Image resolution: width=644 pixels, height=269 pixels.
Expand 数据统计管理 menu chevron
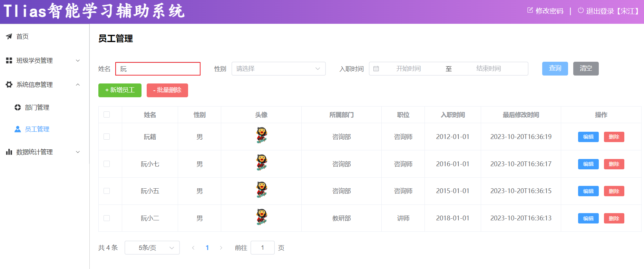click(78, 152)
